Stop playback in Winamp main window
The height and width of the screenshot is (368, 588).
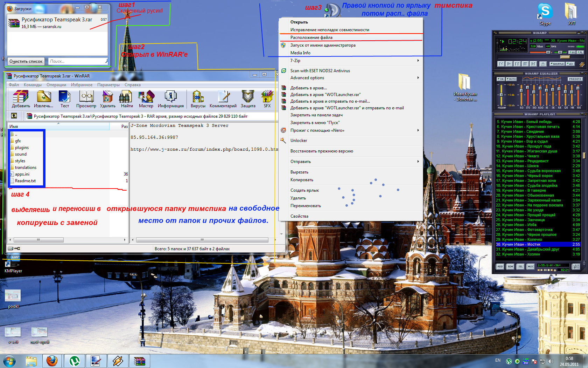[x=525, y=64]
